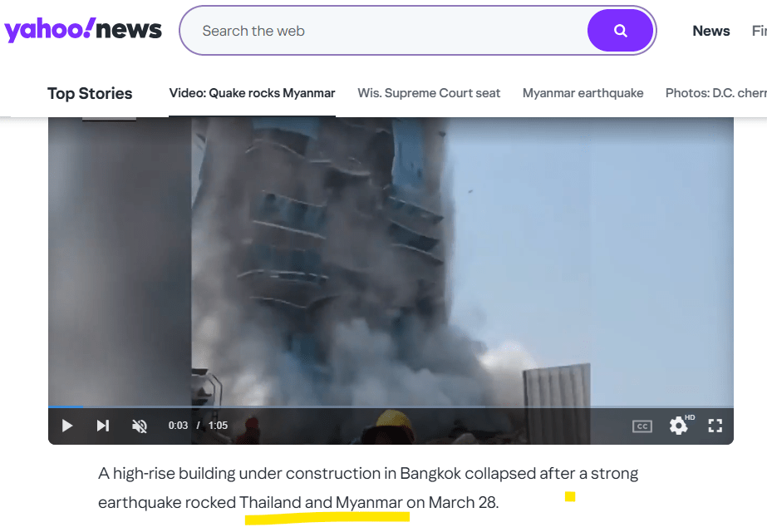Open Wis. Supreme Court seat story
767x532 pixels.
[429, 93]
